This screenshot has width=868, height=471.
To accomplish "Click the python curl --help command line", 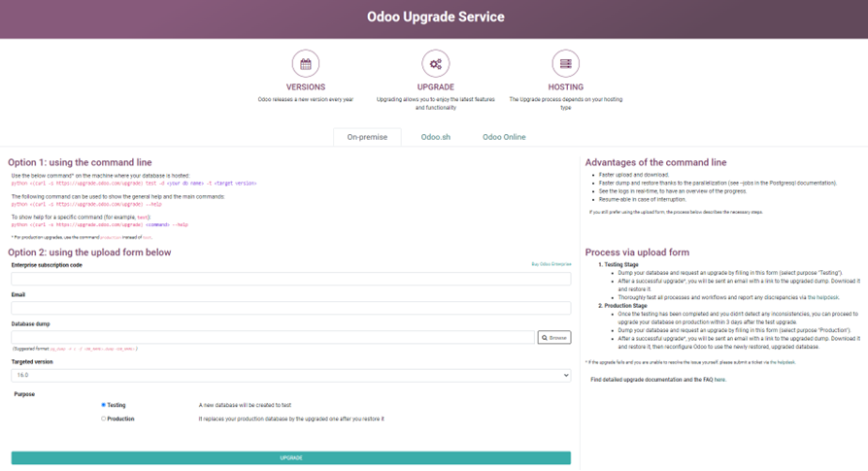I will (86, 204).
